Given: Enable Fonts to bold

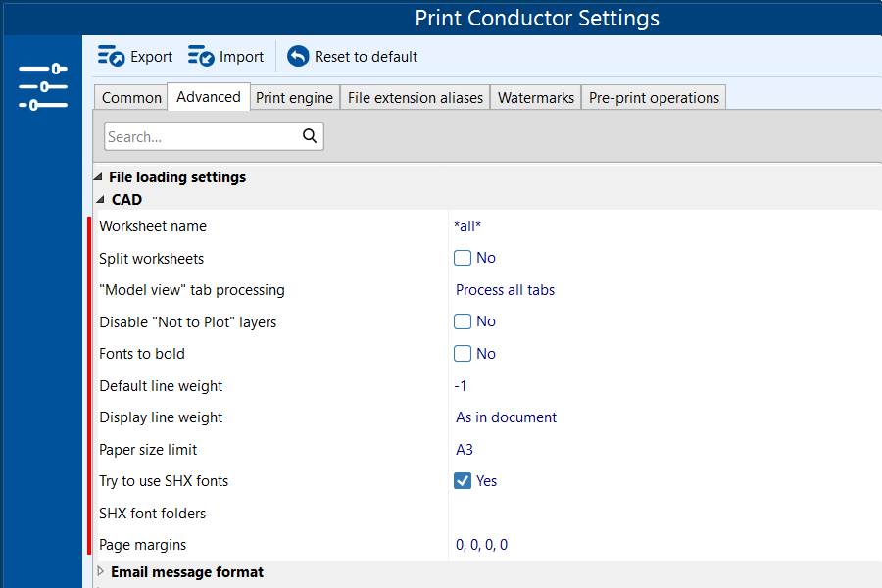Looking at the screenshot, I should click(462, 353).
